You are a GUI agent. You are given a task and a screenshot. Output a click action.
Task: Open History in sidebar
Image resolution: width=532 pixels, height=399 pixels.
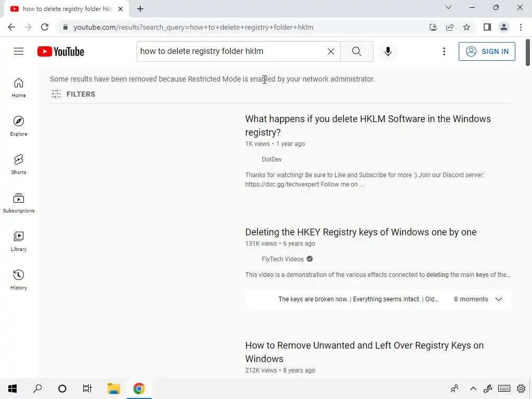[19, 280]
